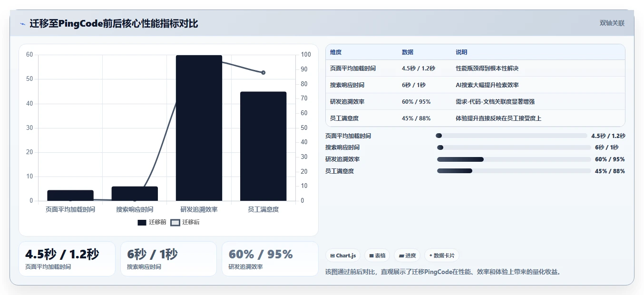Click table data cell 4.5秒 / 1.2秒
Screen dimensions: 644x295
pos(419,69)
